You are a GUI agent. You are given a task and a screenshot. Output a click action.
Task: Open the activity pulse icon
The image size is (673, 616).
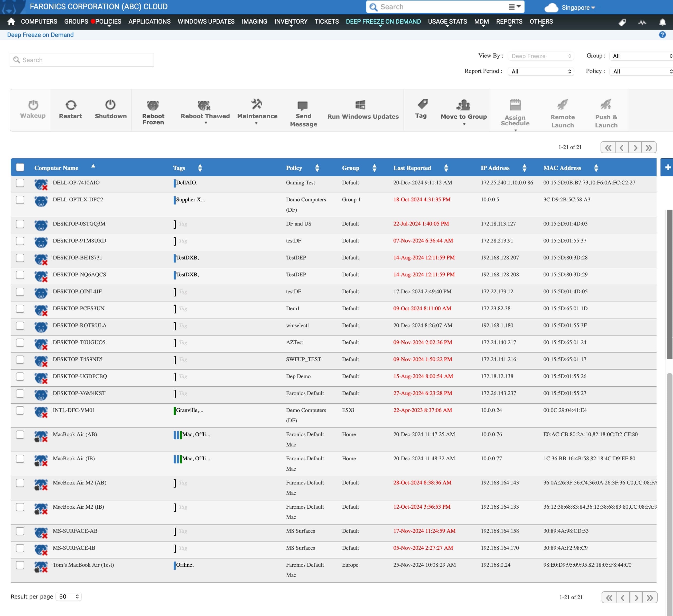pos(642,22)
